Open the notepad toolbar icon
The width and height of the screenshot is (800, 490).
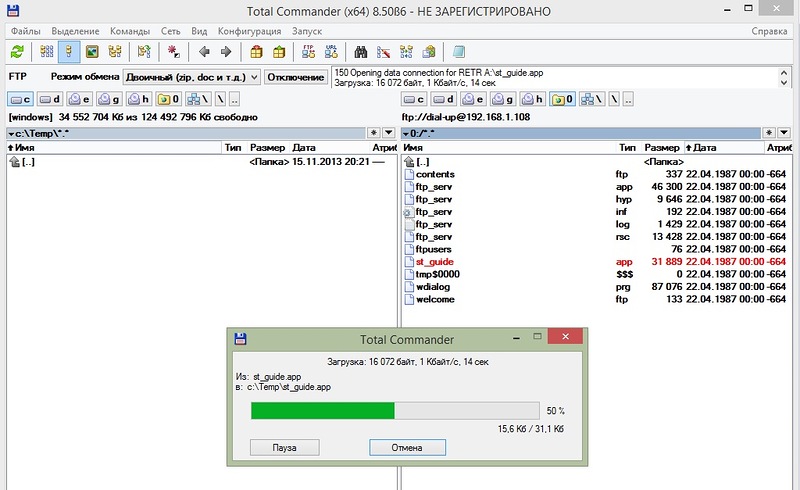[x=459, y=52]
